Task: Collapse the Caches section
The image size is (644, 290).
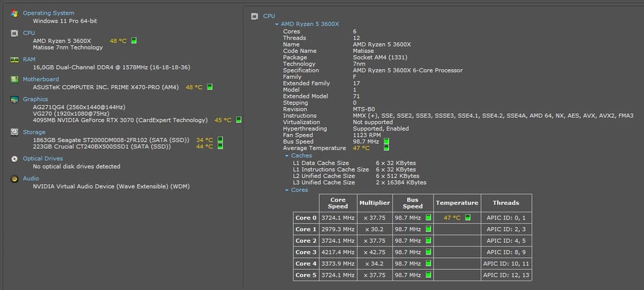Action: point(287,155)
